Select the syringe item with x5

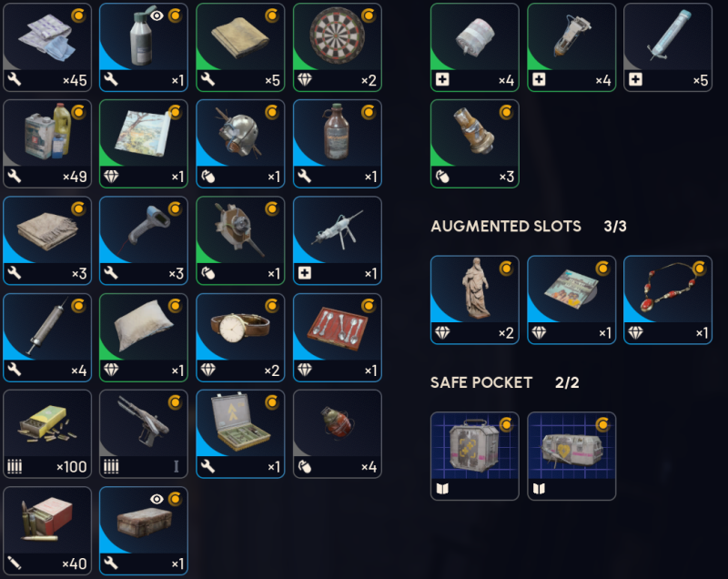click(668, 47)
